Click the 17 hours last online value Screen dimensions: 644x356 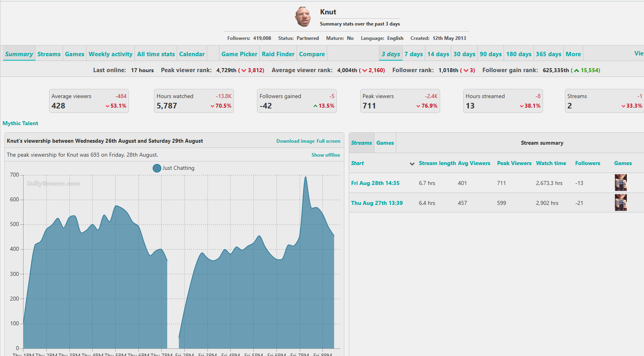pyautogui.click(x=142, y=70)
